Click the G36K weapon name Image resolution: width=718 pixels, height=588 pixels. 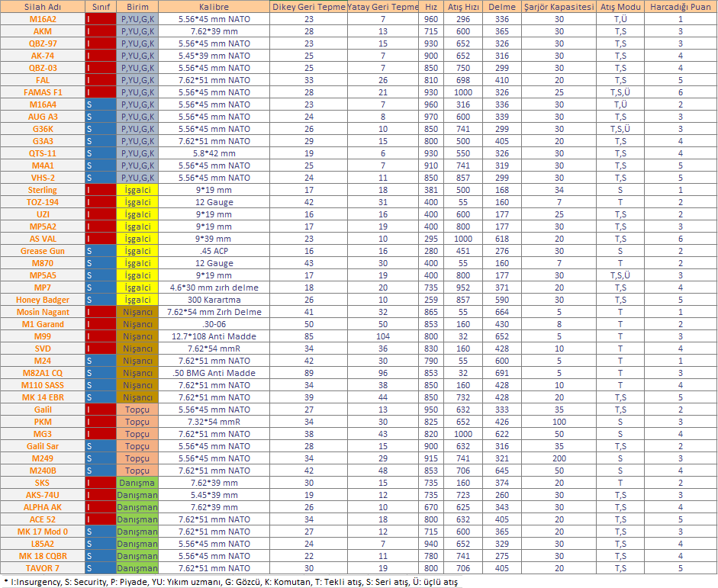43,129
